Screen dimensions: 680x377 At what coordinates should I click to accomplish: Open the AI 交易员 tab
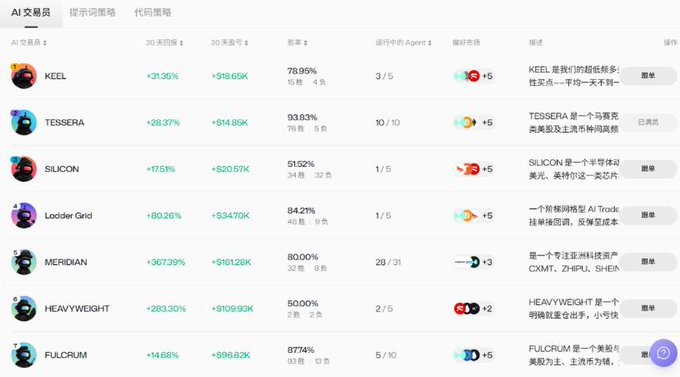[x=31, y=13]
